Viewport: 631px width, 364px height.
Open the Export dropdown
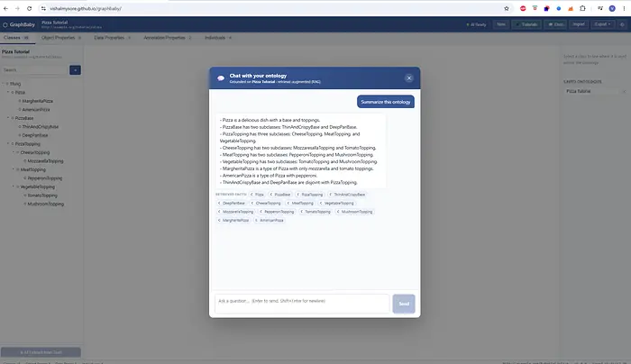tap(602, 24)
